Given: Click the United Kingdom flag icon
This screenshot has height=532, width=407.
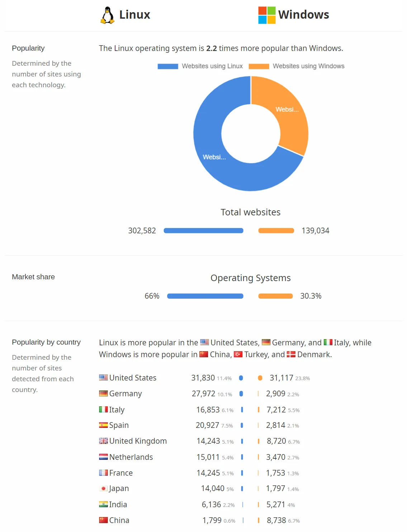Looking at the screenshot, I should 103,441.
